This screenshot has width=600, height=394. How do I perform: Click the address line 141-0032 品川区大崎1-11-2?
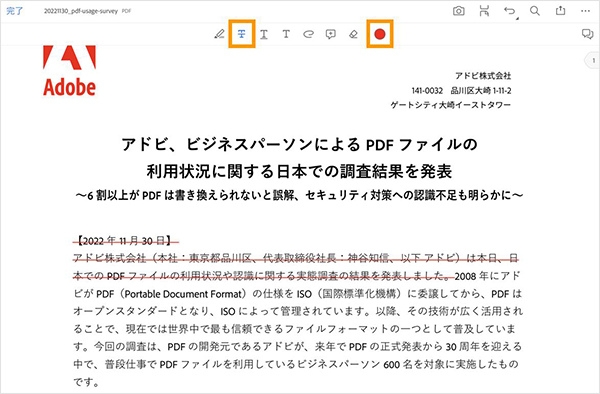(x=461, y=91)
